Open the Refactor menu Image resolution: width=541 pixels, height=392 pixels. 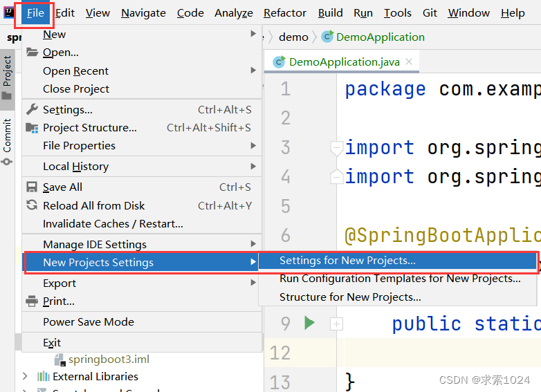pyautogui.click(x=285, y=13)
